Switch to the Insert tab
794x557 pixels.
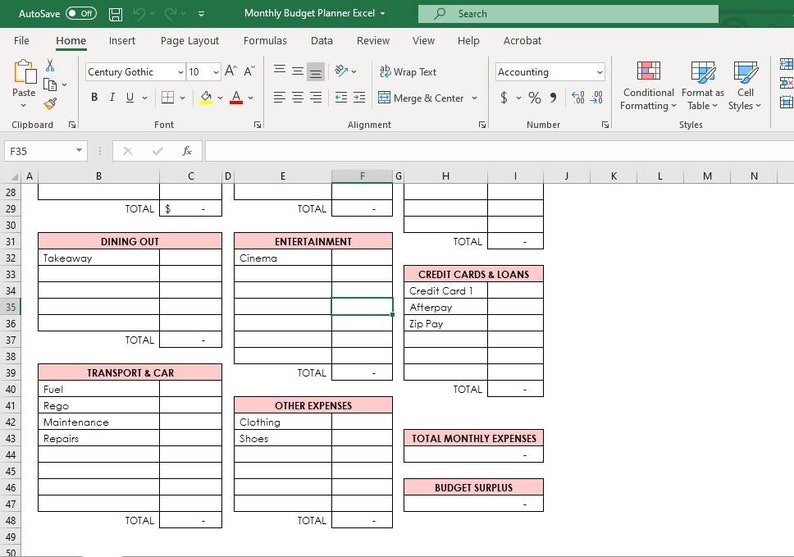[122, 41]
